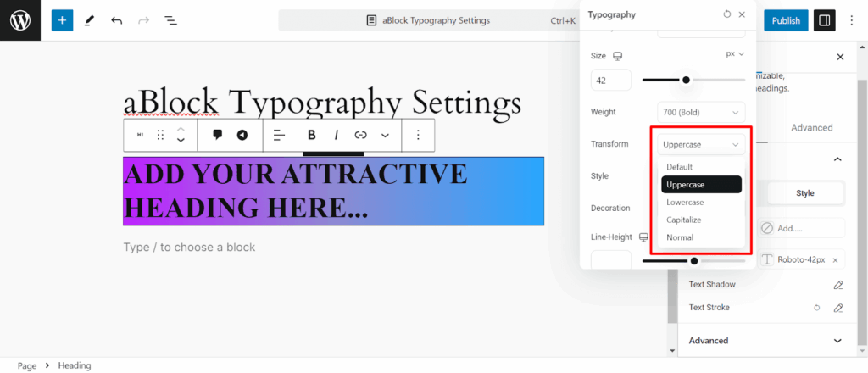Click the Heading breadcrumb link

click(75, 366)
